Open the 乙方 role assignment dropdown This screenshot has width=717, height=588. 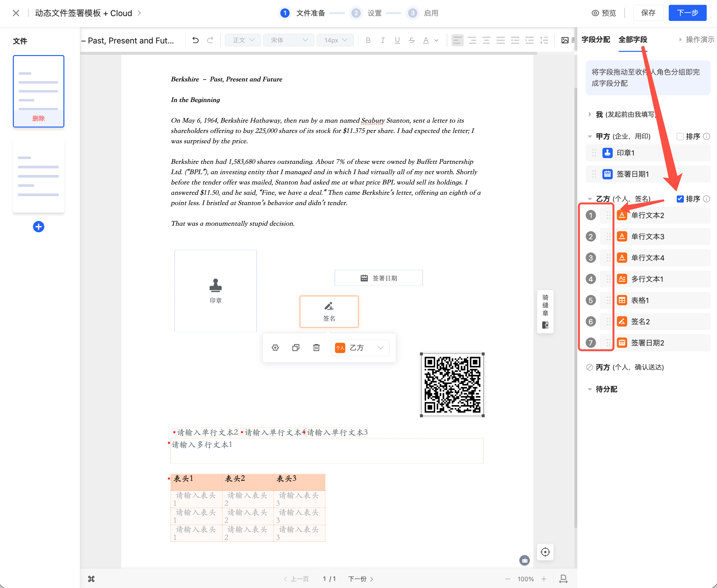tap(360, 347)
